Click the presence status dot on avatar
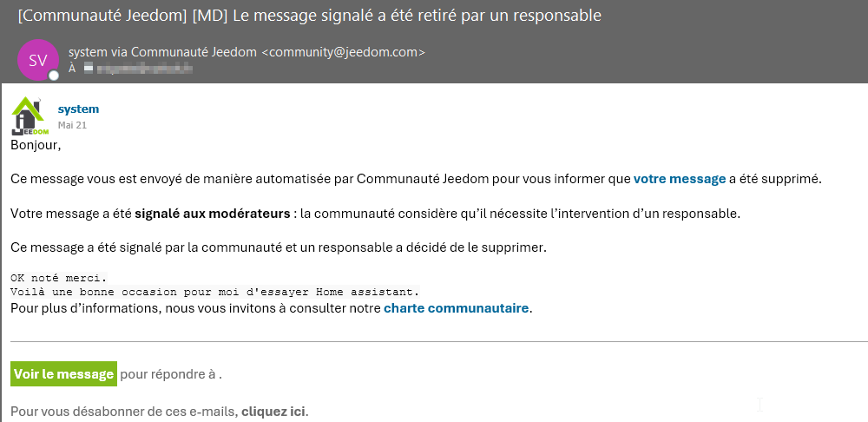868x422 pixels. click(x=54, y=76)
